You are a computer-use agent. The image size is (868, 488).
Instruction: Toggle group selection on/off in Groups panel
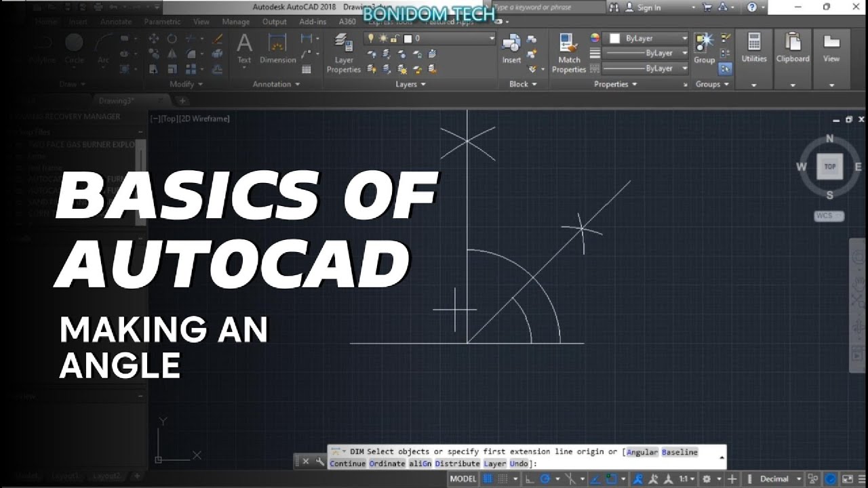(x=726, y=68)
